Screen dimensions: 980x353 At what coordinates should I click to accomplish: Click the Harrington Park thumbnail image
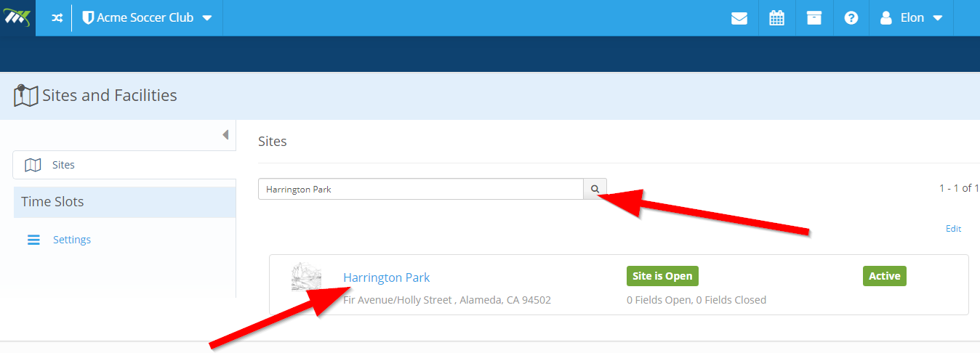pyautogui.click(x=306, y=277)
